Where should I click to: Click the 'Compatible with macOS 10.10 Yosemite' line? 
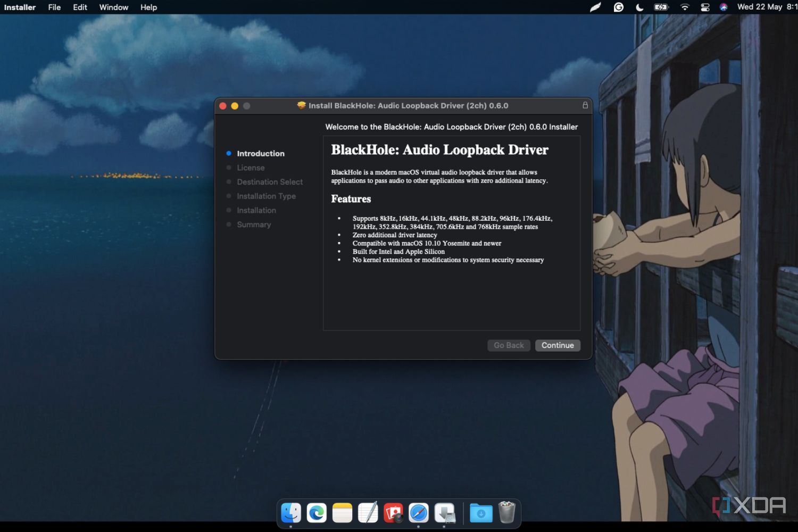coord(427,243)
